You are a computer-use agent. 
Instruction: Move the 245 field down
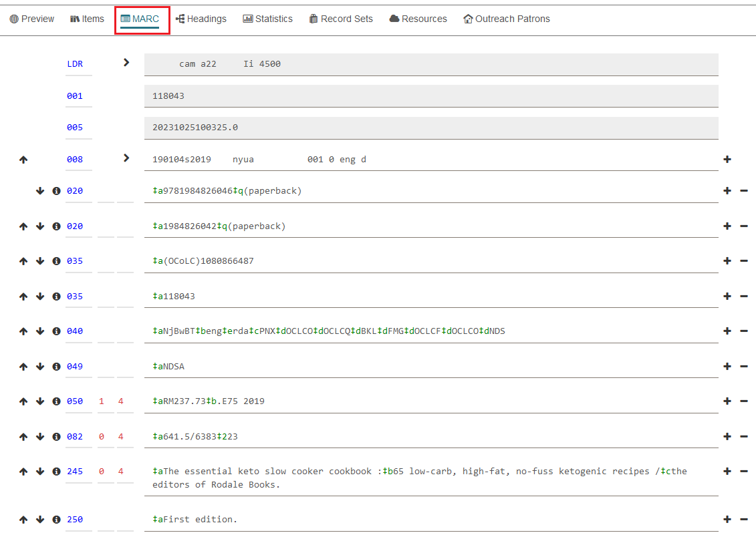pyautogui.click(x=40, y=472)
